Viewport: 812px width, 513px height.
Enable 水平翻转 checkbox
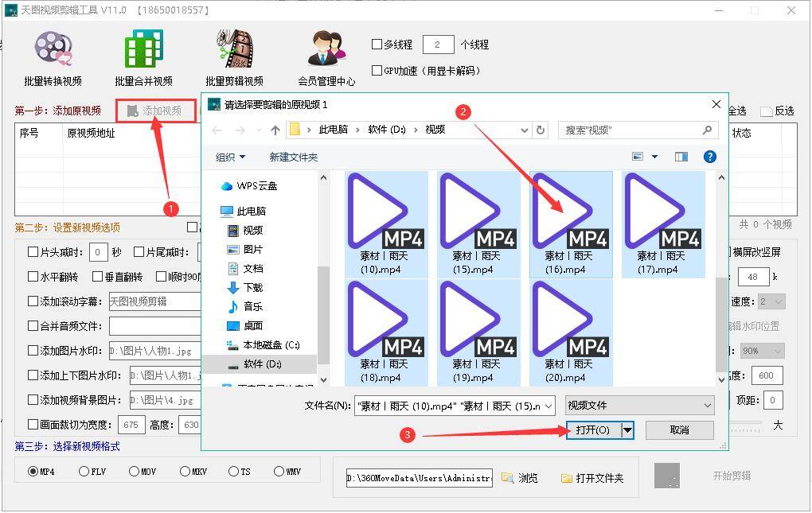tap(33, 277)
